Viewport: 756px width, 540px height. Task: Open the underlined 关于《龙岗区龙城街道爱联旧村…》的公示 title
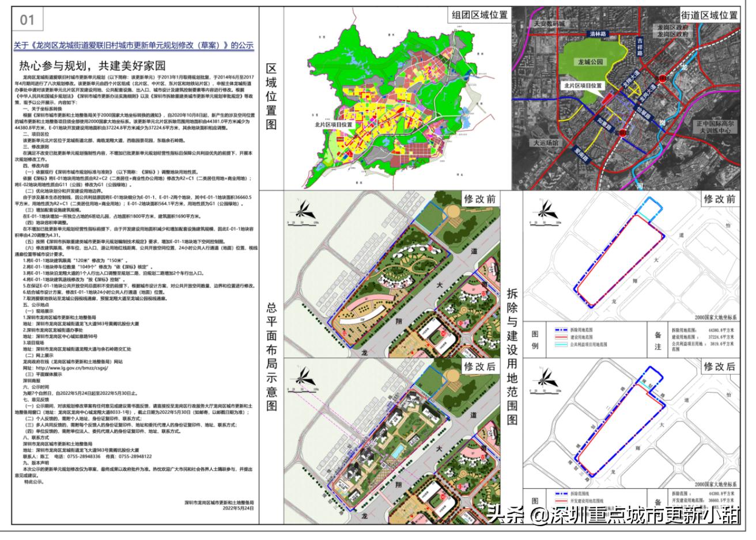pyautogui.click(x=134, y=46)
